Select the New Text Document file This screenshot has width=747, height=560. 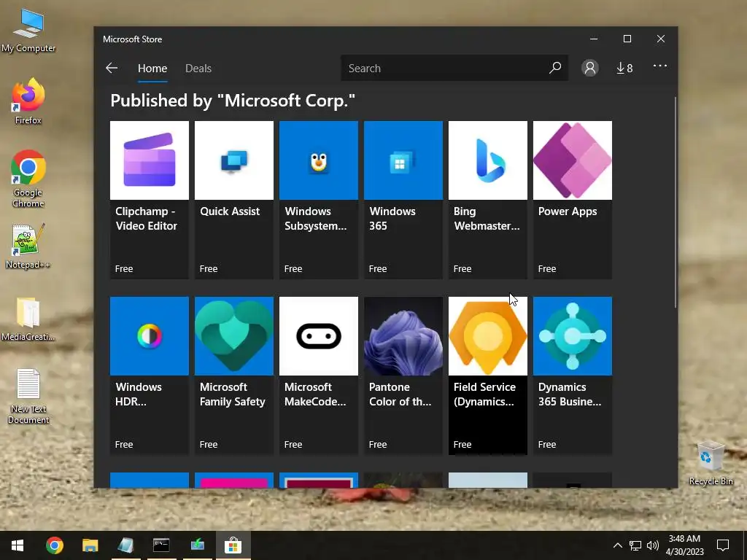coord(28,396)
